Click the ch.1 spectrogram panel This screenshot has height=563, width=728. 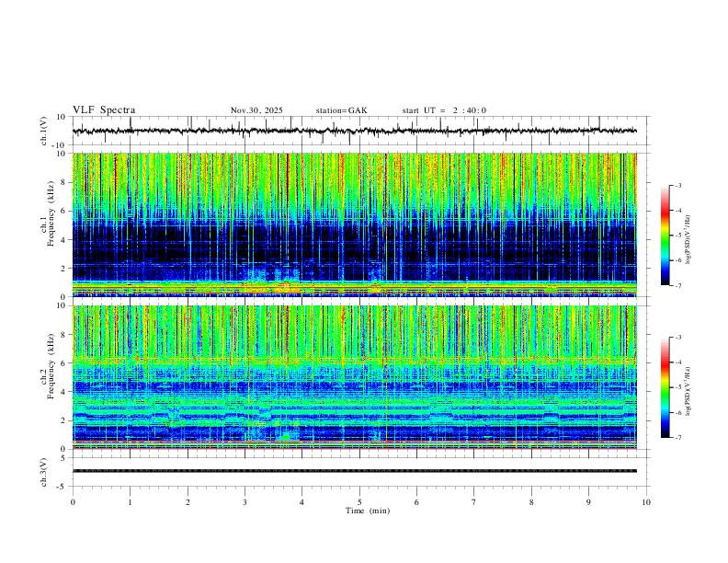pyautogui.click(x=355, y=224)
